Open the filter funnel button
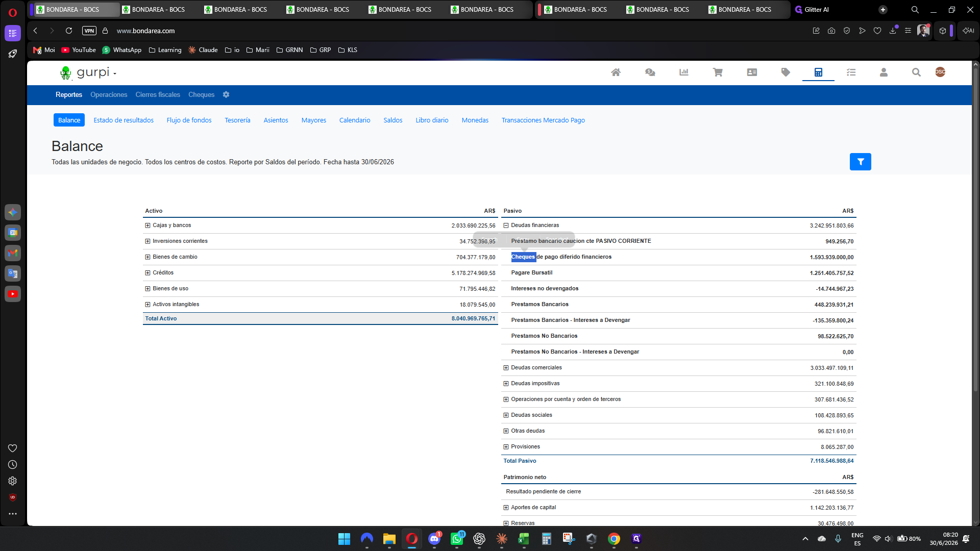The image size is (980, 551). (x=860, y=162)
